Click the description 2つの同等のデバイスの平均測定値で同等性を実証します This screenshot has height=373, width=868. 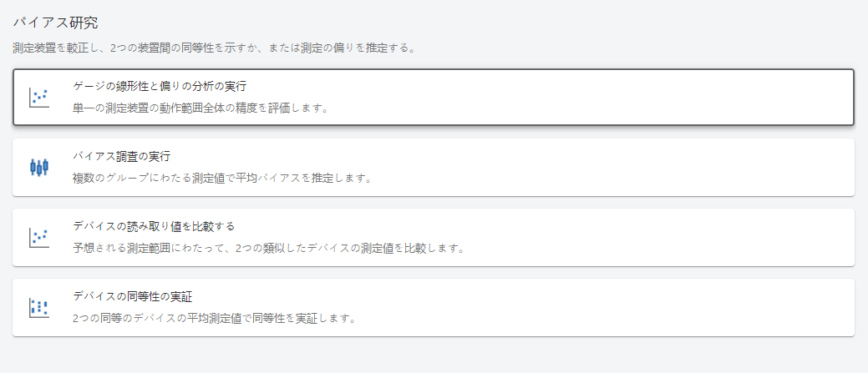[214, 318]
